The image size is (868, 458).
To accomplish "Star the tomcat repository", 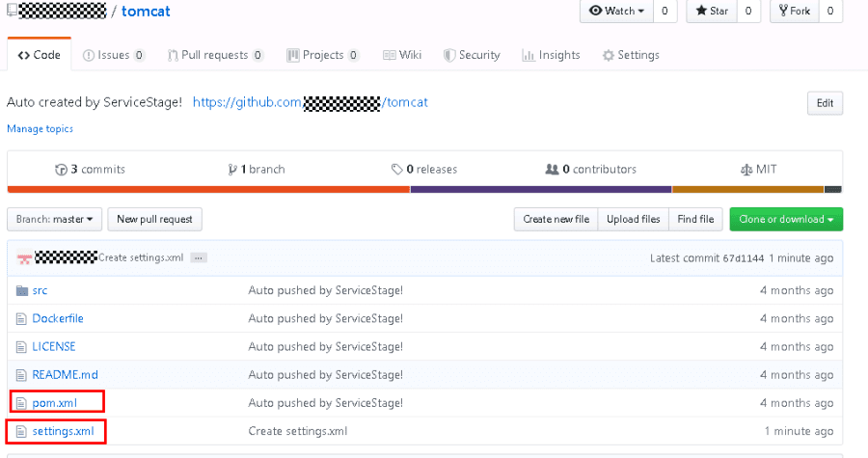I will (x=712, y=11).
